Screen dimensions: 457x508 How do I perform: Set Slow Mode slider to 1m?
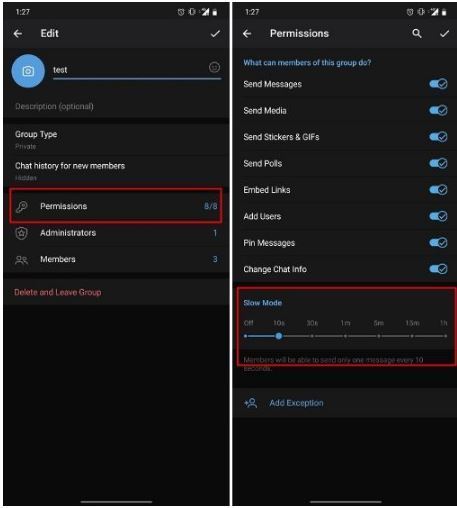pos(345,336)
